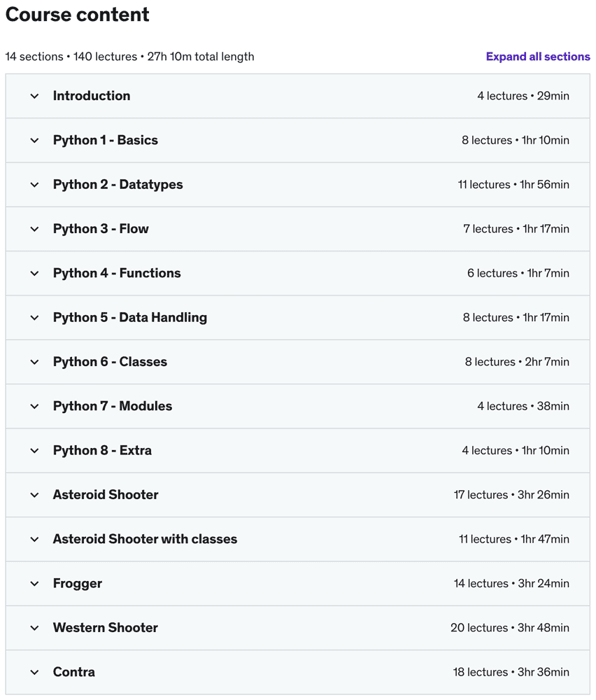Click the Frogger chevron arrow
This screenshot has width=596, height=700.
coord(34,584)
